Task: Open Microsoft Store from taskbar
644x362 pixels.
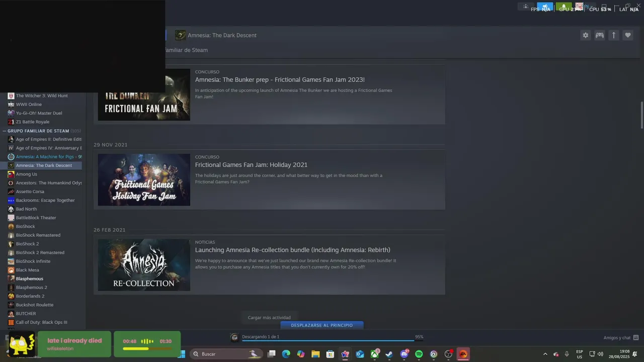Action: pos(330,354)
